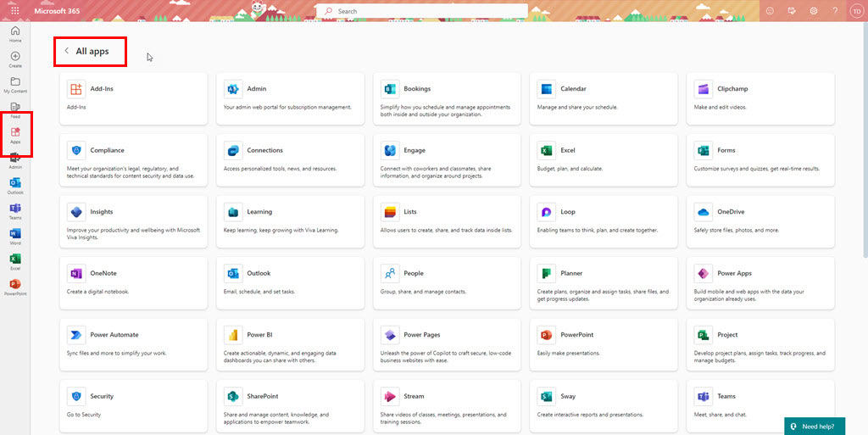Image resolution: width=868 pixels, height=435 pixels.
Task: Click the Loop app icon
Action: 547,211
